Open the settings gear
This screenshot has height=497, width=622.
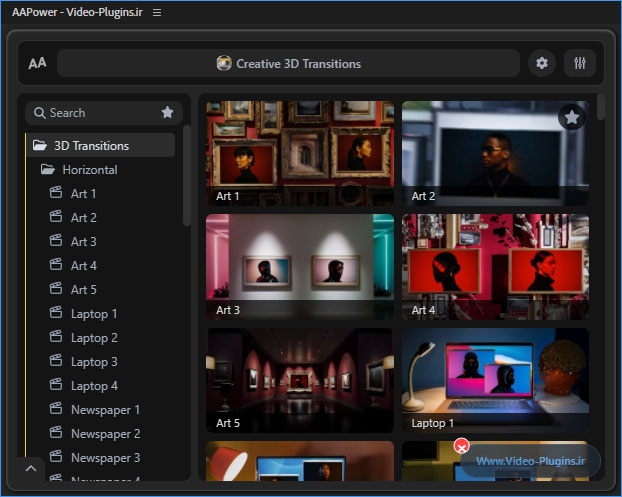[541, 63]
